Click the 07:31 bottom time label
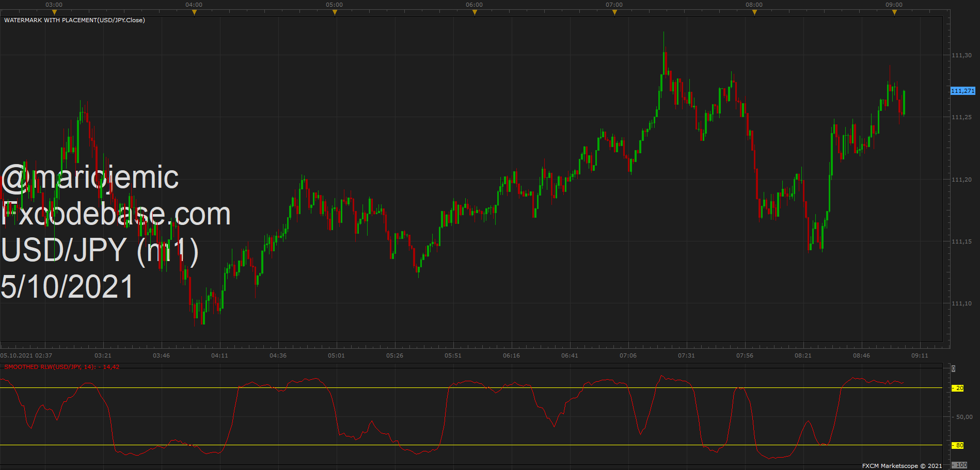Screen dimensions: 980x470 tap(686, 355)
